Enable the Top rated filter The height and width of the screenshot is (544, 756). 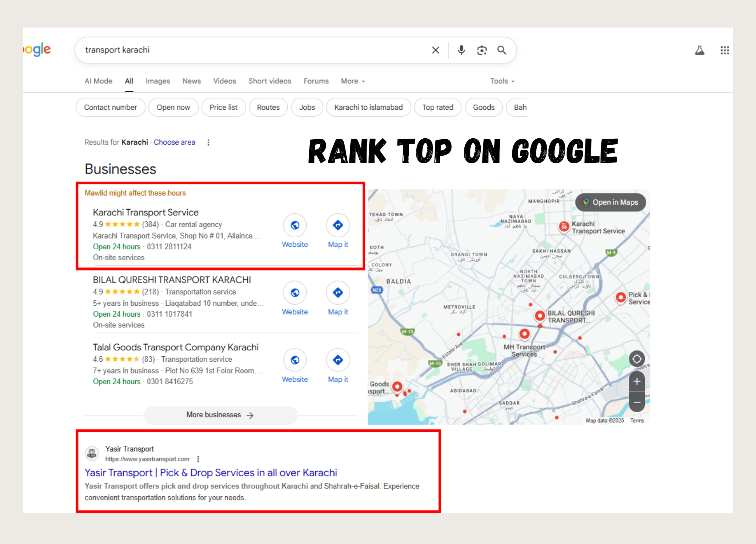[438, 107]
